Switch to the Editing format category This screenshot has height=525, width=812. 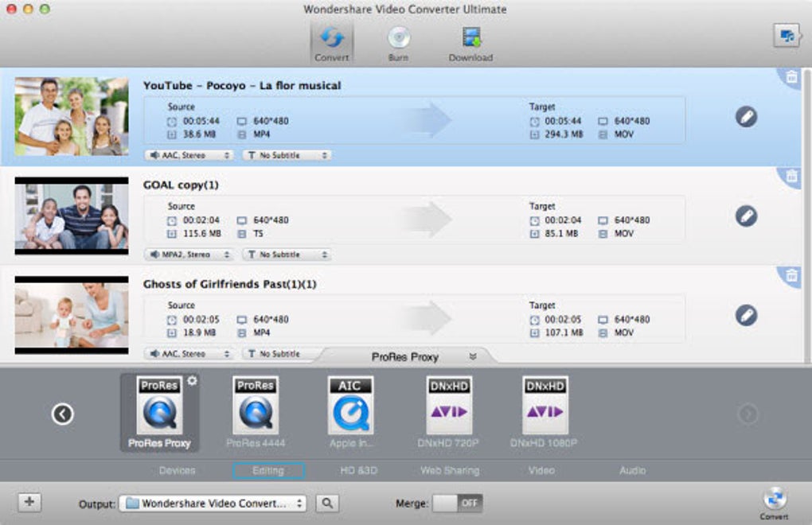coord(268,471)
